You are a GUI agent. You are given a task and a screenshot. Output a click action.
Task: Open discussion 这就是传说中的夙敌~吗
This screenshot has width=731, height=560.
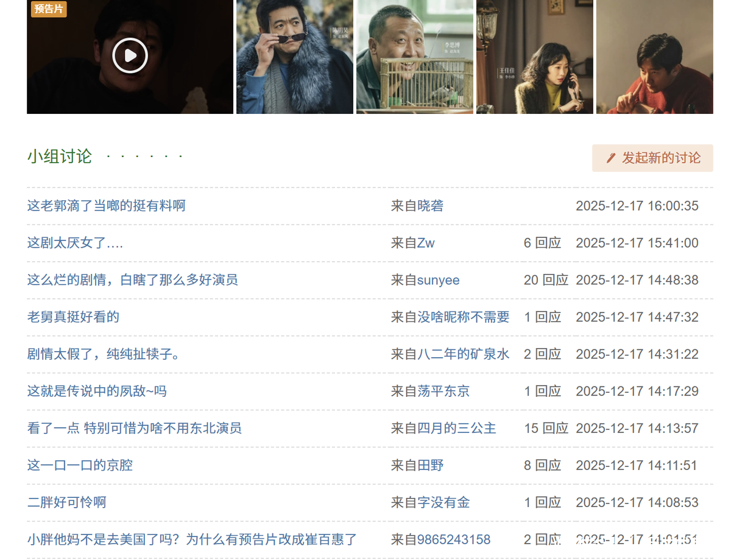[97, 391]
